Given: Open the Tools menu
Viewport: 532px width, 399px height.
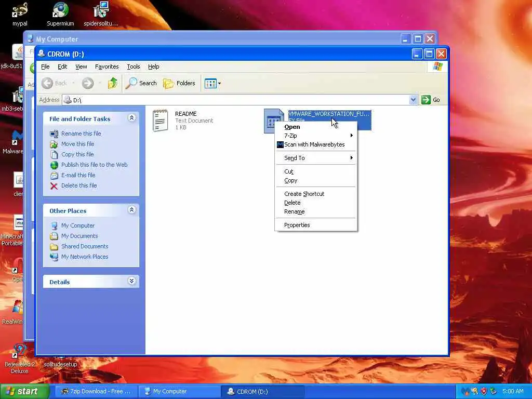Looking at the screenshot, I should [x=134, y=66].
